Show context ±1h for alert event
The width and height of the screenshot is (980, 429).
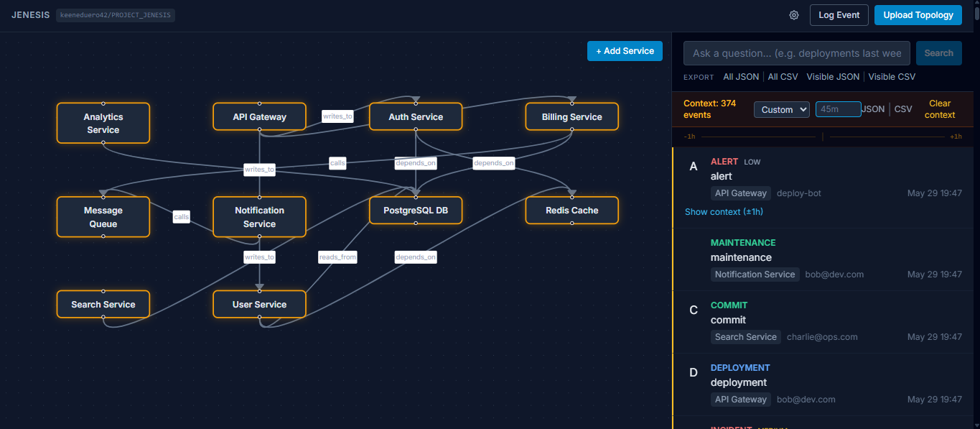pyautogui.click(x=724, y=211)
